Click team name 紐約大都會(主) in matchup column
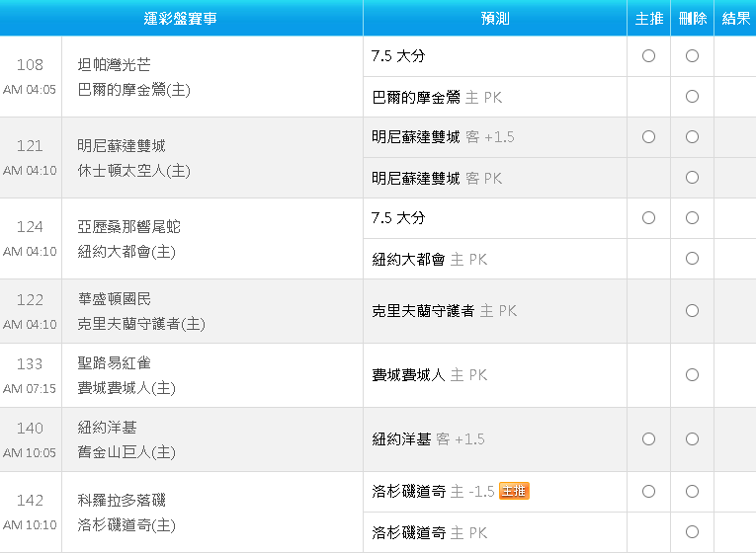This screenshot has height=554, width=756. (126, 252)
